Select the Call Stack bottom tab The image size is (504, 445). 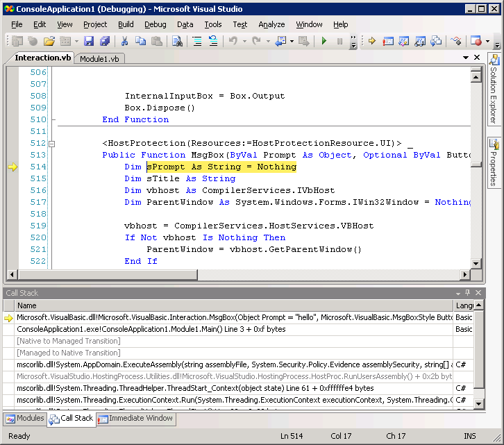(x=72, y=419)
